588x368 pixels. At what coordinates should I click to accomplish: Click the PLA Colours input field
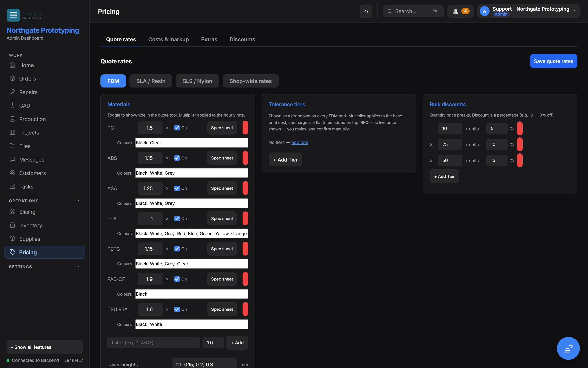point(192,234)
